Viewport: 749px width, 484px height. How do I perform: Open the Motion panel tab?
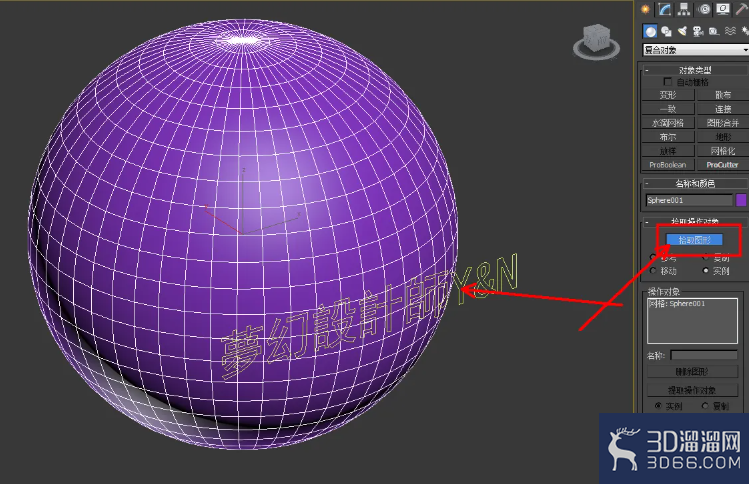tap(704, 9)
